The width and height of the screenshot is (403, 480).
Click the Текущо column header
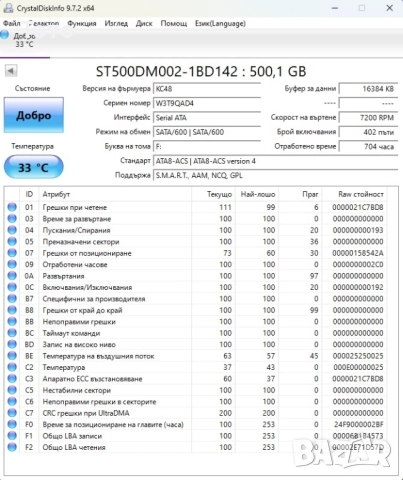coord(214,194)
